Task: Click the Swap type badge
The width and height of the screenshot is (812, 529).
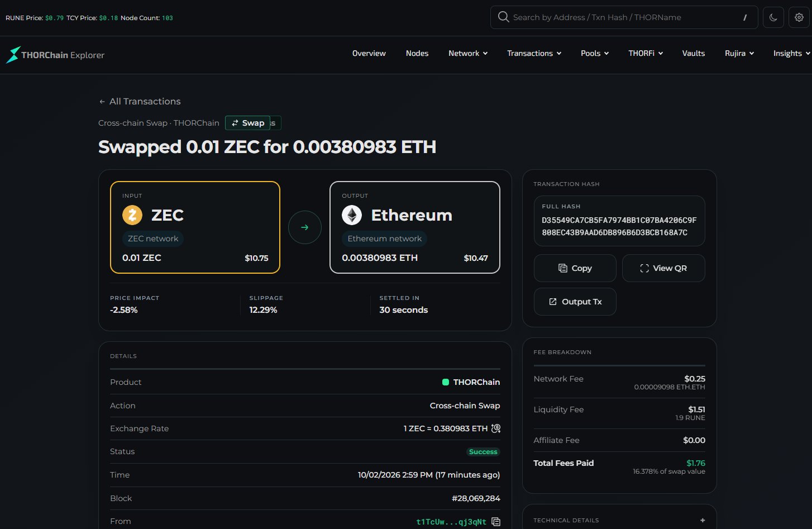Action: [248, 123]
